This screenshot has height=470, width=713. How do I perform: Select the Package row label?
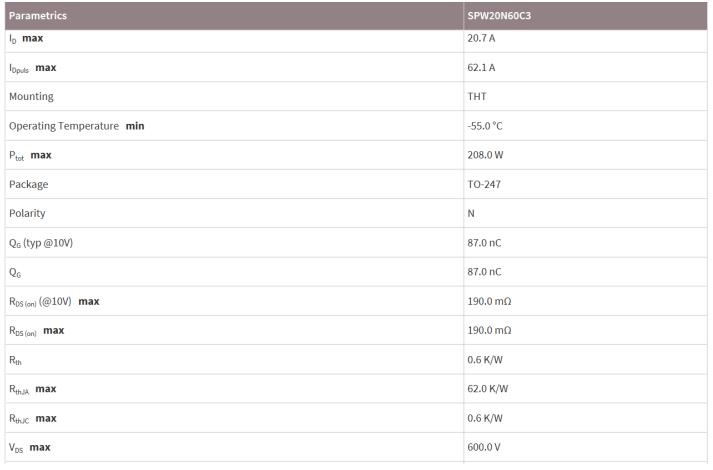point(28,184)
